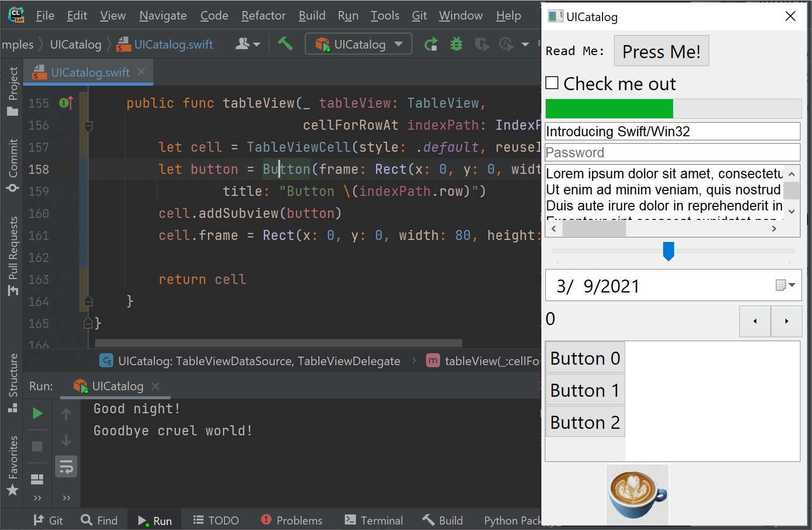
Task: Open the Git menu
Action: (420, 16)
